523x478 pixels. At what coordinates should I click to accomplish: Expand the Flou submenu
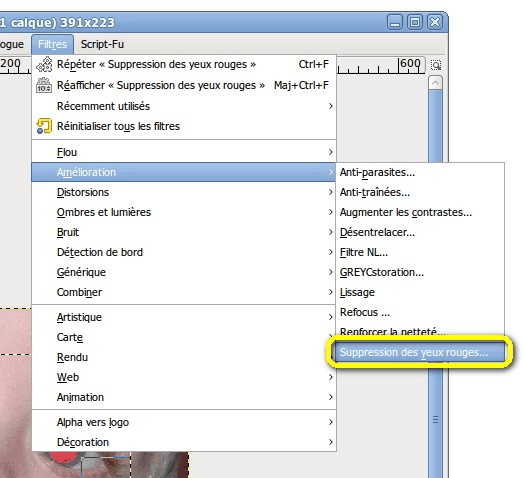tap(183, 152)
